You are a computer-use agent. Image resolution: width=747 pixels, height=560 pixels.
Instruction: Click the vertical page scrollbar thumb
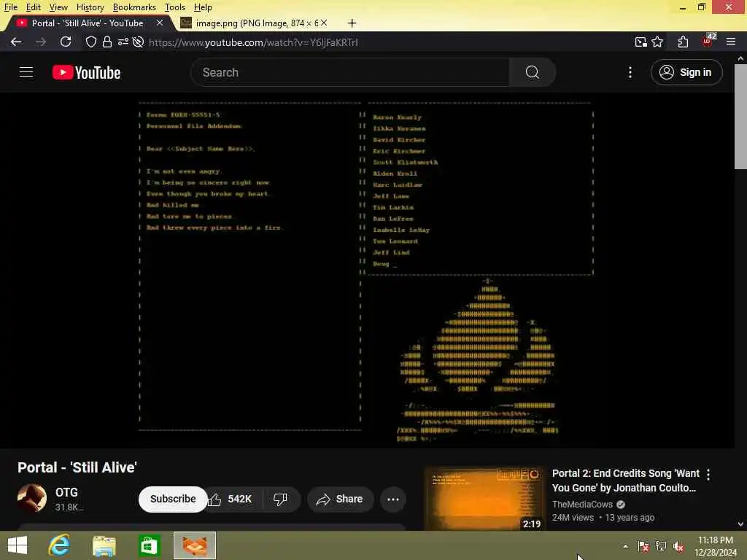pos(740,117)
